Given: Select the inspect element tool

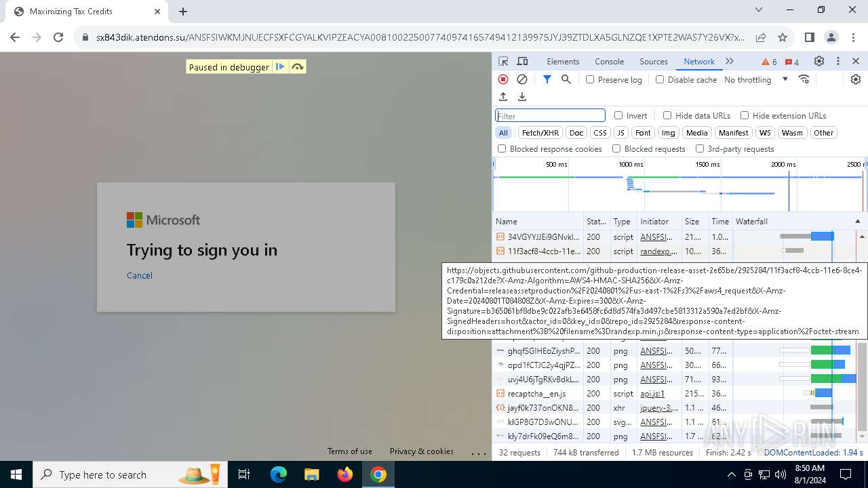Looking at the screenshot, I should 503,61.
